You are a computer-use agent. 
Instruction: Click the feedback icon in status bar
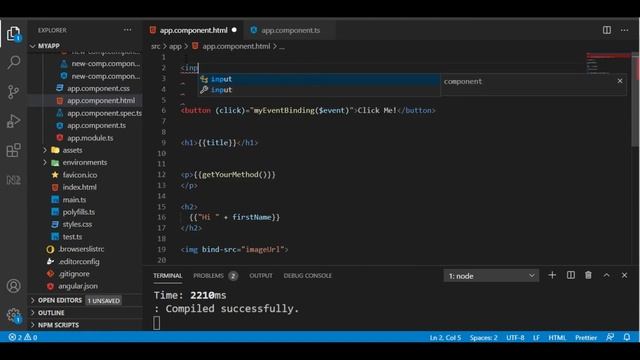(x=610, y=337)
